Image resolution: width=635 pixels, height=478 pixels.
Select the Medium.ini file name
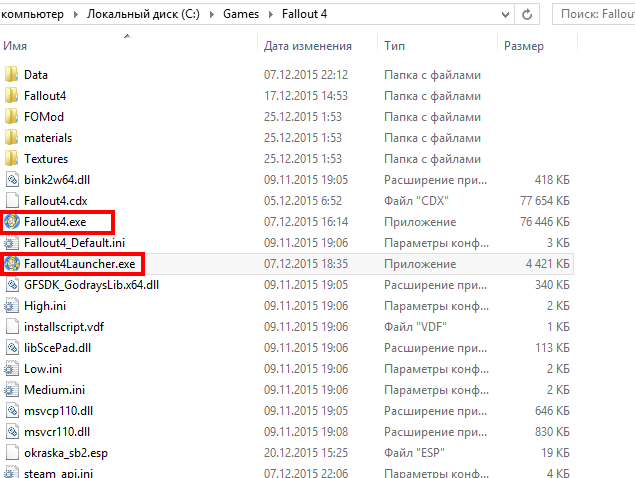pos(55,391)
